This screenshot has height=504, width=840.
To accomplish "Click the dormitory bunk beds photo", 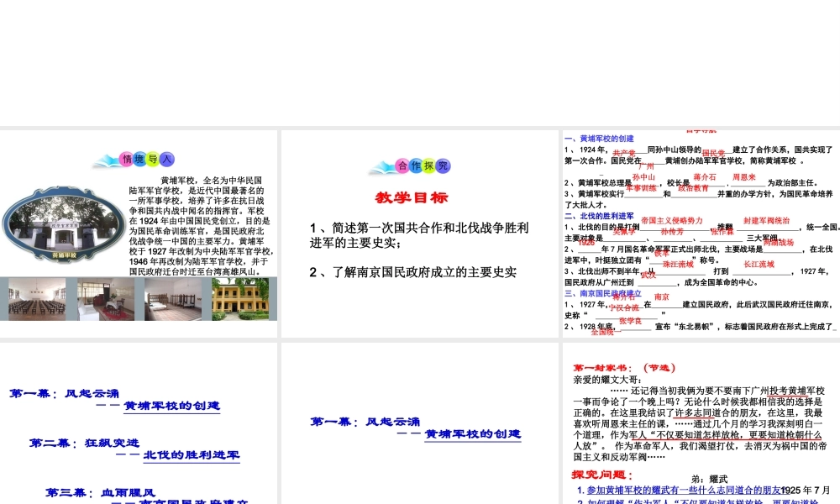I will 173,299.
